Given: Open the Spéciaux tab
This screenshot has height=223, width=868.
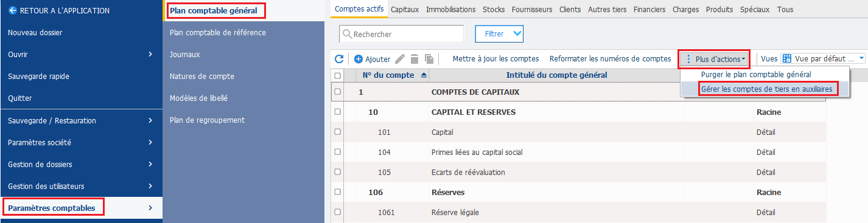Looking at the screenshot, I should (x=755, y=10).
